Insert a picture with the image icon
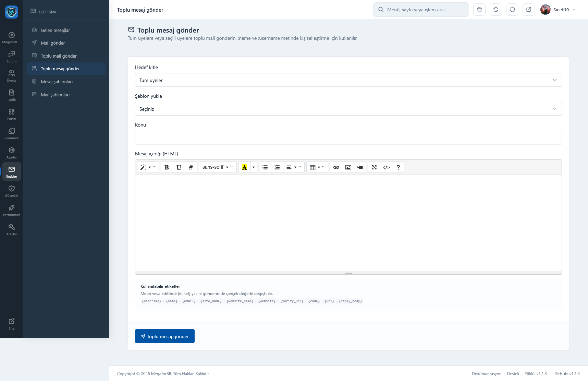The height and width of the screenshot is (381, 588). (x=348, y=167)
